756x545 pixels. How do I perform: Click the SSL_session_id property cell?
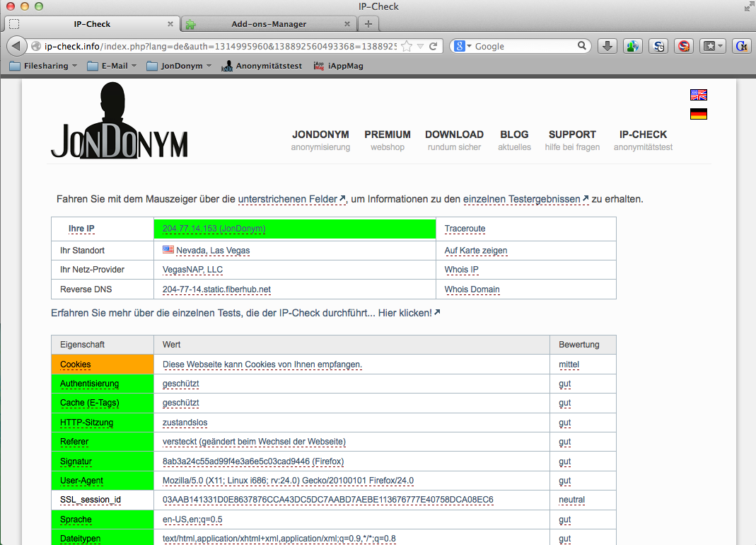click(x=103, y=500)
